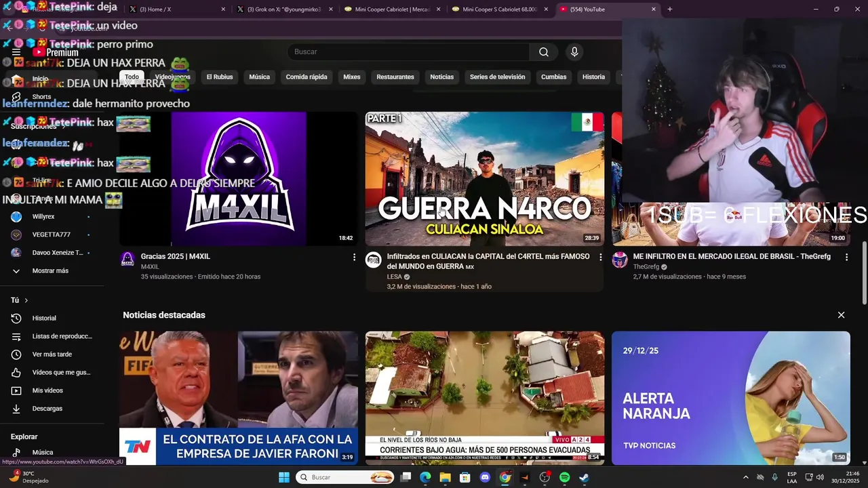The image size is (868, 488).
Task: Select the Historia filter chip
Action: [x=593, y=77]
